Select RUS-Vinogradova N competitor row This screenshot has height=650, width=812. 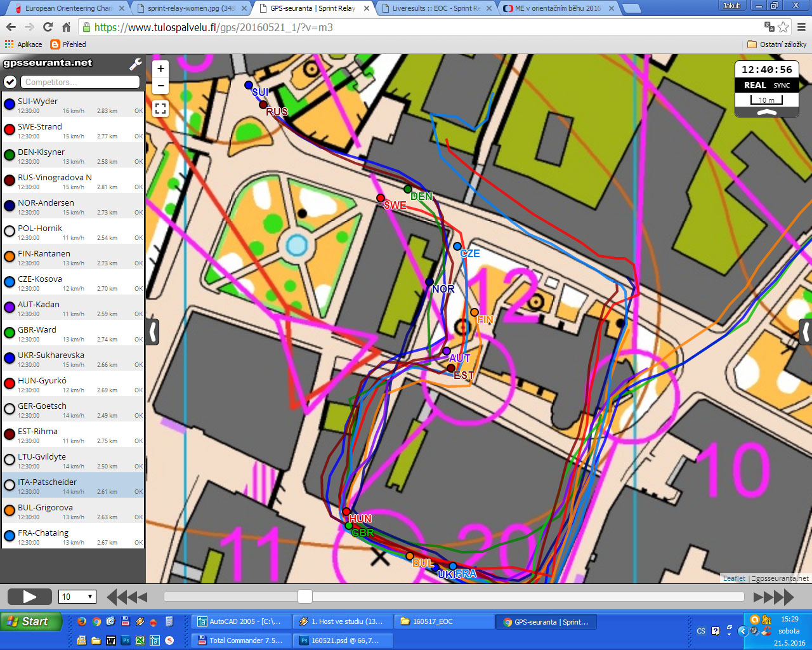[x=73, y=180]
